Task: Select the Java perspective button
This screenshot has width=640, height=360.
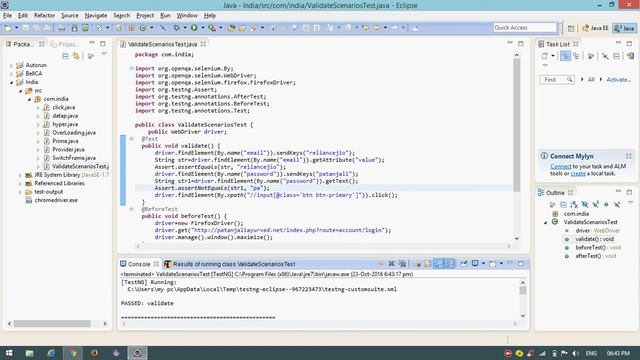Action: click(x=624, y=28)
